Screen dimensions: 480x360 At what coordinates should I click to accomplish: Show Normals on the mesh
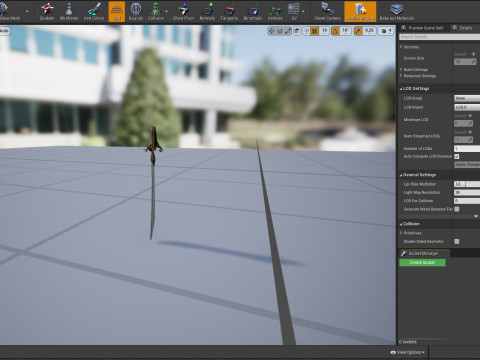207,12
